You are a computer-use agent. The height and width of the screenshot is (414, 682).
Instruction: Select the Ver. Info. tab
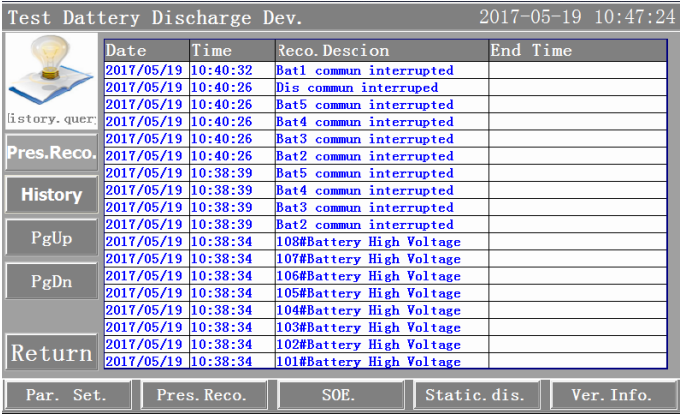[x=611, y=395]
